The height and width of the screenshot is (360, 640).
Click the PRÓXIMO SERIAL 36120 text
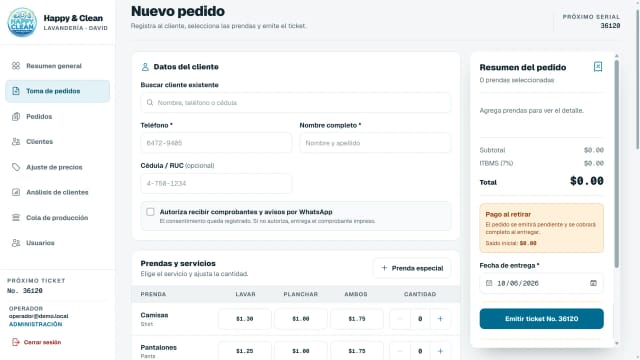click(591, 21)
